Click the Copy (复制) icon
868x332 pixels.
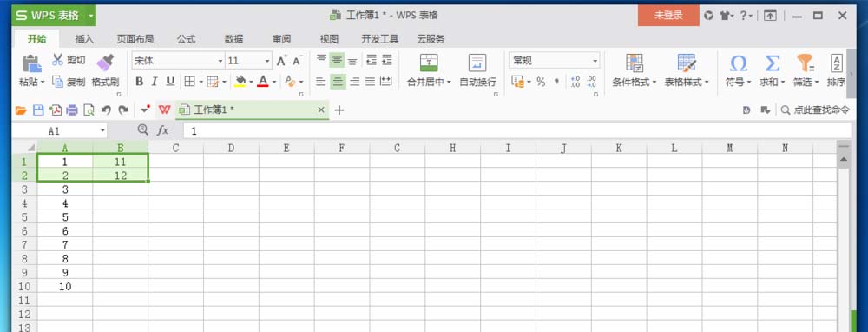(x=58, y=82)
